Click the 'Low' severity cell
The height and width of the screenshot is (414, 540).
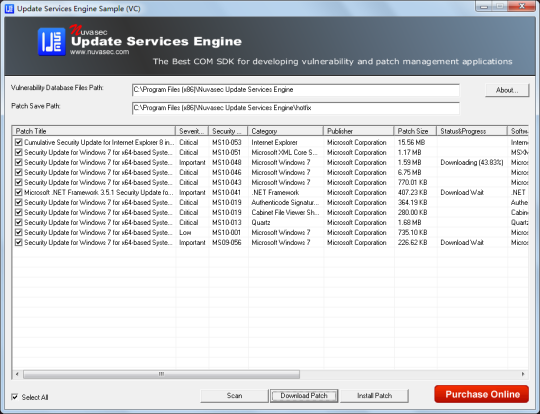coord(185,232)
